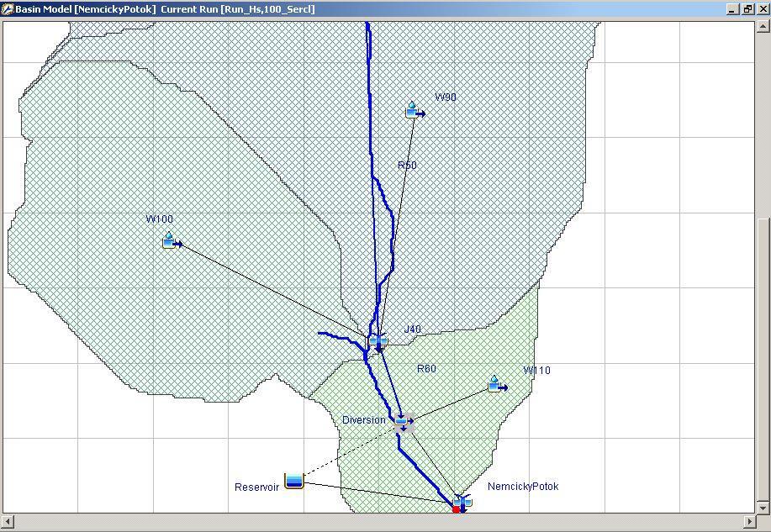Click the vertical scrollbar down arrow
Image resolution: width=771 pixels, height=532 pixels.
(763, 508)
